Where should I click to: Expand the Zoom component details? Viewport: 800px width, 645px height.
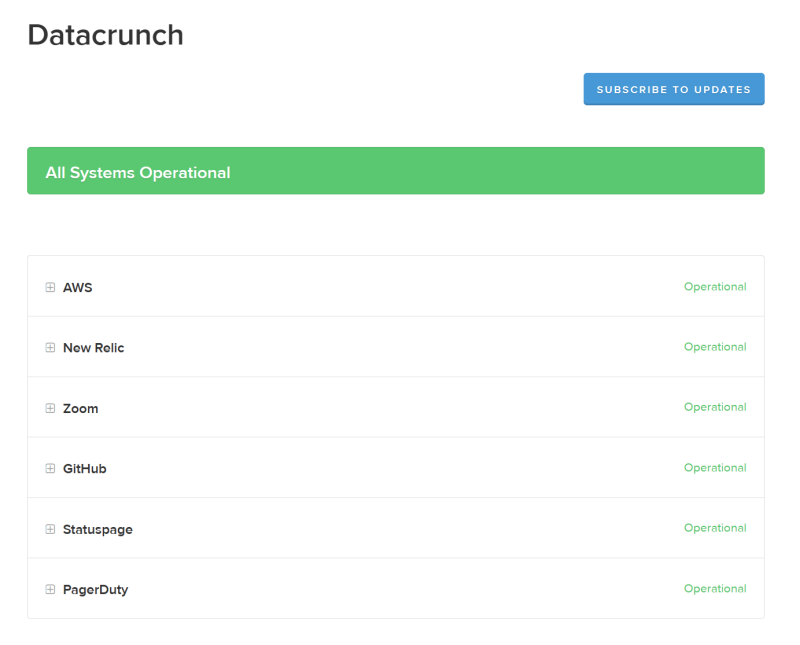[50, 408]
